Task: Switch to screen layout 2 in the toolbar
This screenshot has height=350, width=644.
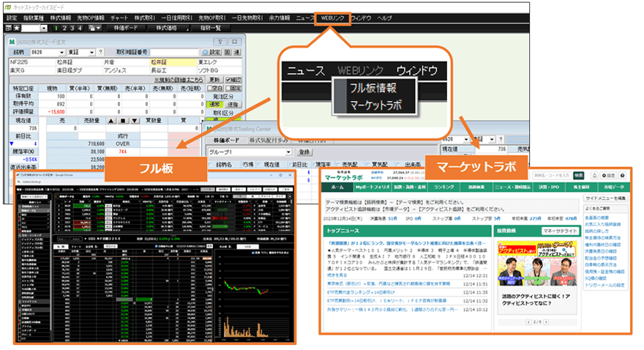Action: click(64, 28)
